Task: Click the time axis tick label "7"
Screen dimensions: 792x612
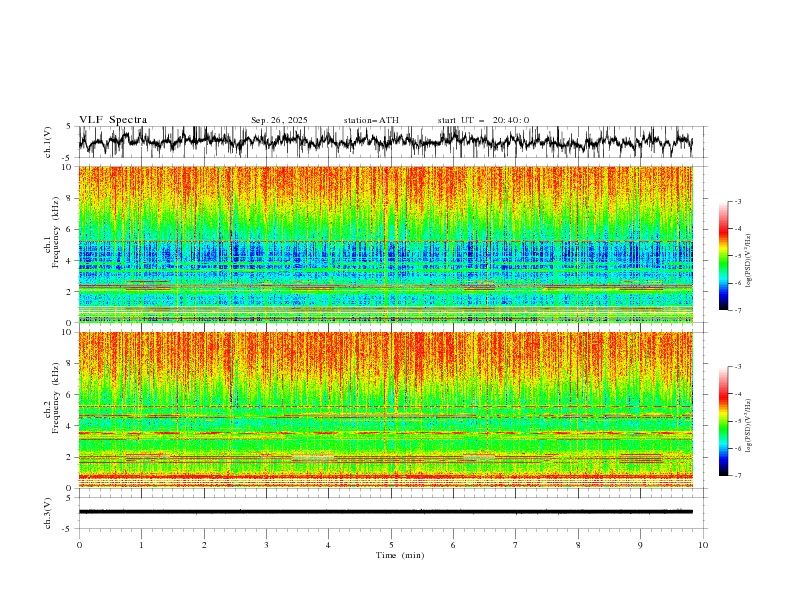Action: (516, 545)
